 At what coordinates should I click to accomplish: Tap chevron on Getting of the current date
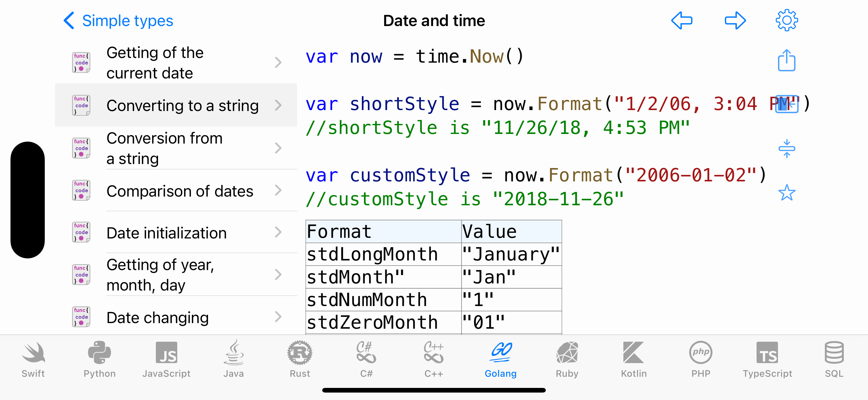tap(278, 63)
